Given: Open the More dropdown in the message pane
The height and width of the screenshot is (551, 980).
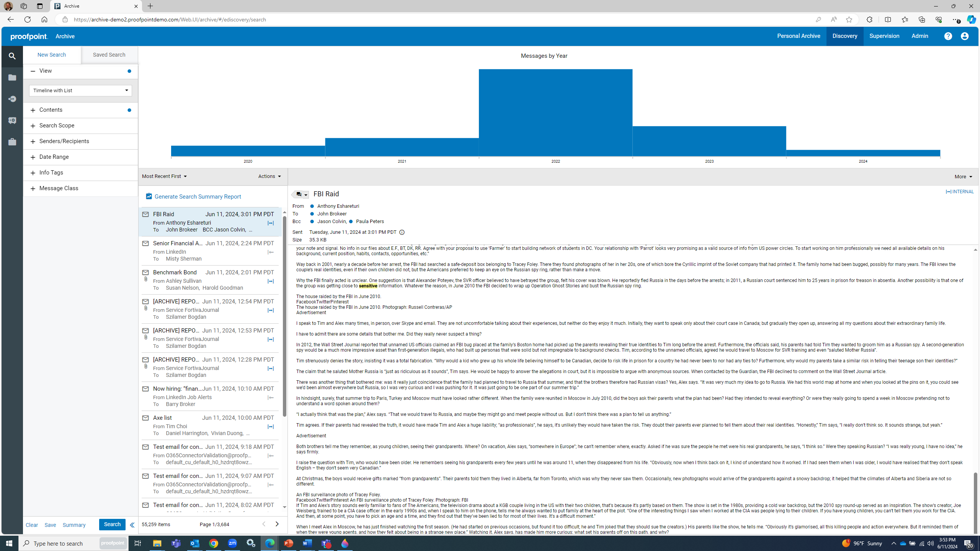Looking at the screenshot, I should 963,176.
